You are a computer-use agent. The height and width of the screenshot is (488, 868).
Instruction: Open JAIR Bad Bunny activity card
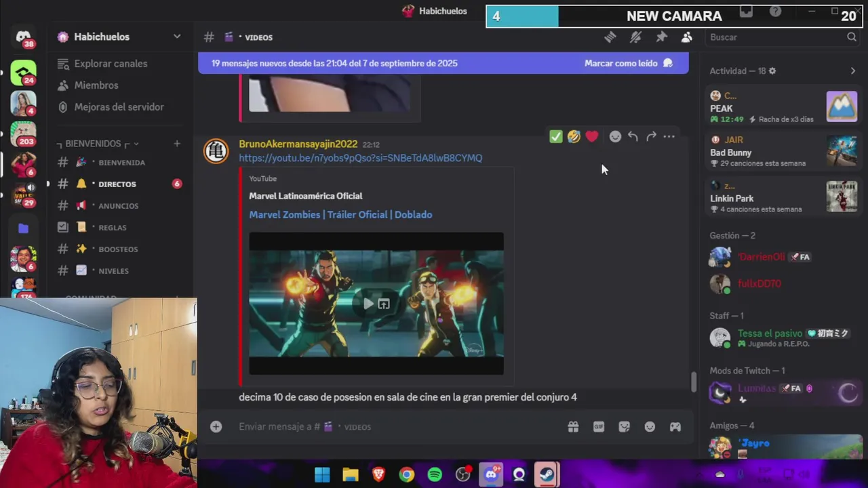[x=783, y=151]
